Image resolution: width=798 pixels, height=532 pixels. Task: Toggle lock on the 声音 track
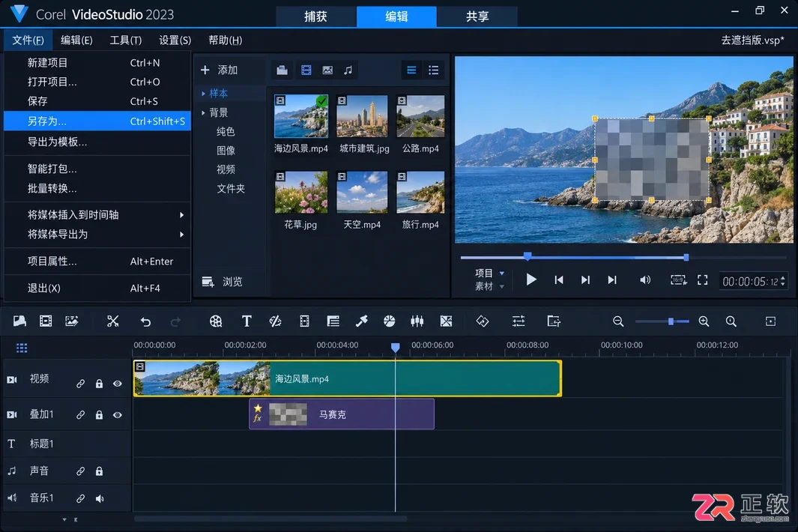tap(99, 471)
